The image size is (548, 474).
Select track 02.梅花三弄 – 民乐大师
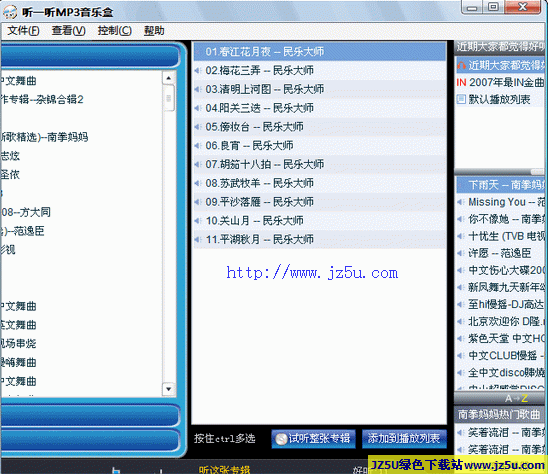coord(320,71)
